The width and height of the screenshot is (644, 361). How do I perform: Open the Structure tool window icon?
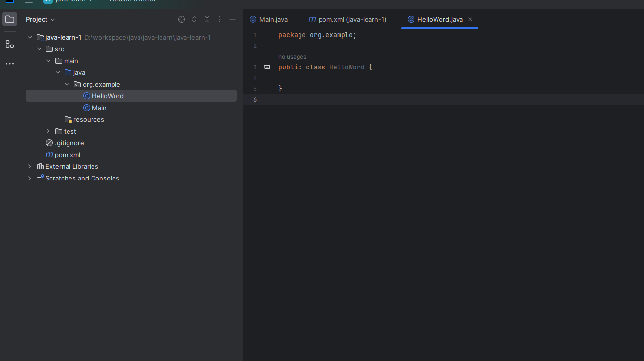coord(10,44)
